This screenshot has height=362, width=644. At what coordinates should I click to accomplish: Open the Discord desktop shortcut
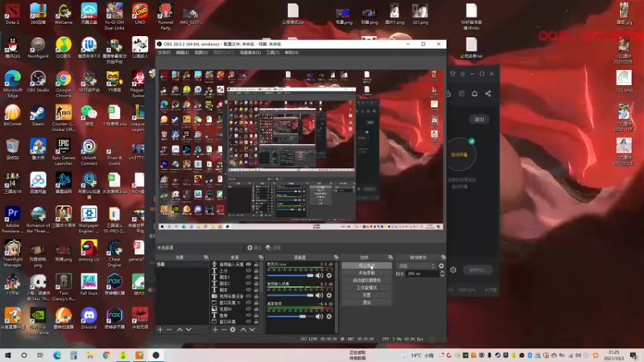89,319
